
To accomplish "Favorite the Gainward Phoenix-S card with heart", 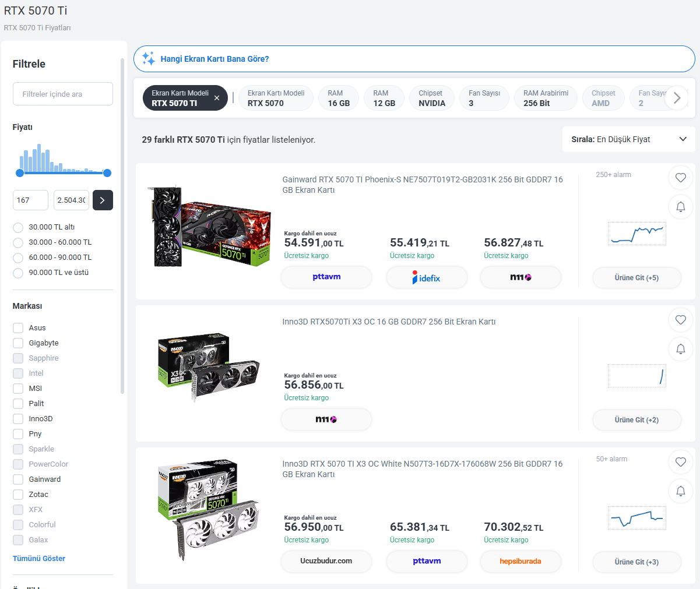I will point(681,178).
